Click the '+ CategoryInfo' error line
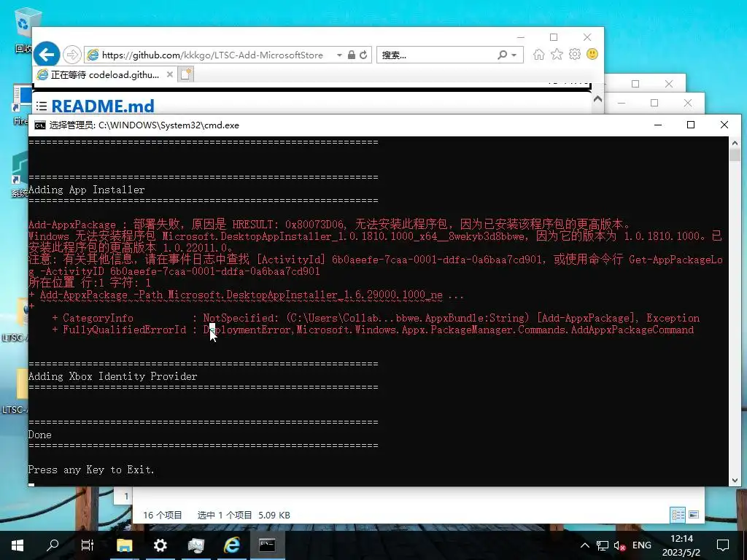Viewport: 747px width, 560px height. point(376,318)
